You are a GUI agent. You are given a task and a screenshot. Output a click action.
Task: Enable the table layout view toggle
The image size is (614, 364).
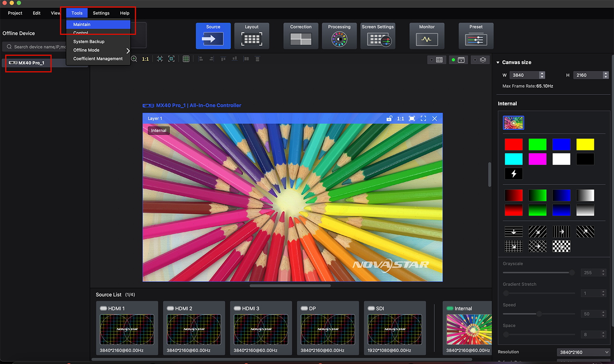439,60
